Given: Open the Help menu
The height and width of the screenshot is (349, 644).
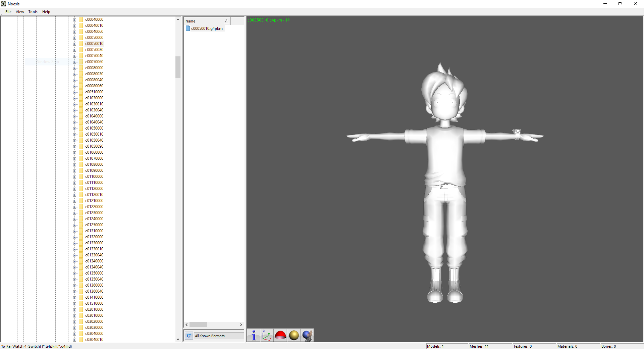Looking at the screenshot, I should click(46, 12).
